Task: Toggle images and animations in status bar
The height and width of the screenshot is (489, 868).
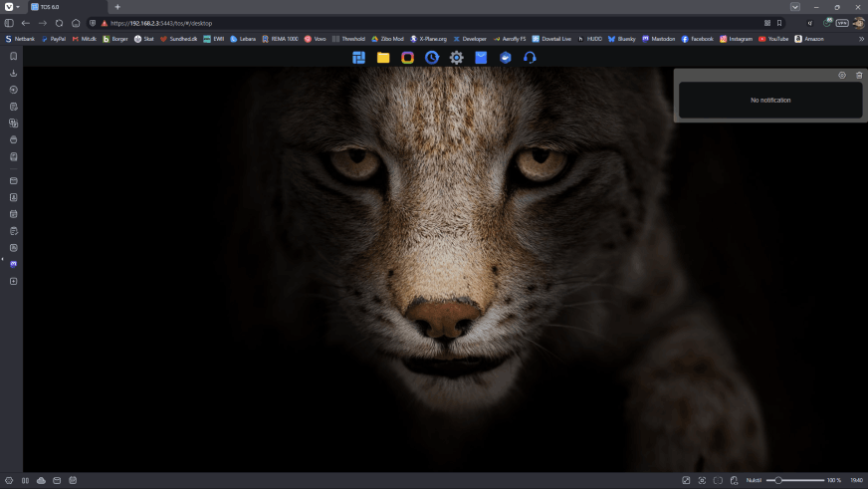Action: 686,480
